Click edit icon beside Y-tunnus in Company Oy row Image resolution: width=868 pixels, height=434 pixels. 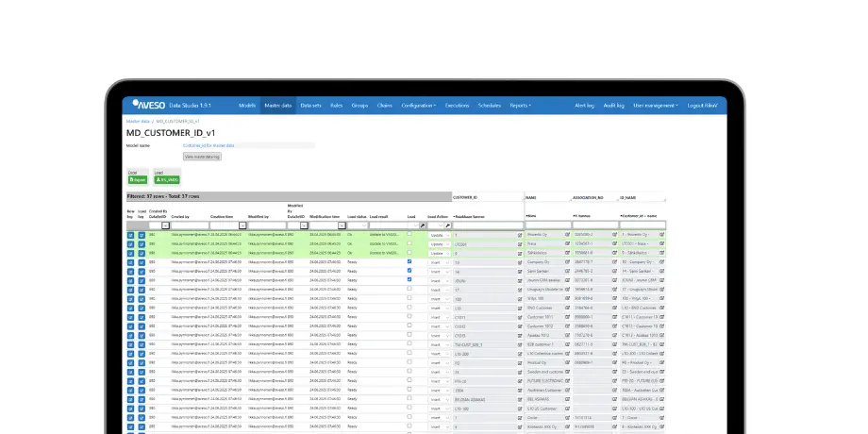pos(614,262)
